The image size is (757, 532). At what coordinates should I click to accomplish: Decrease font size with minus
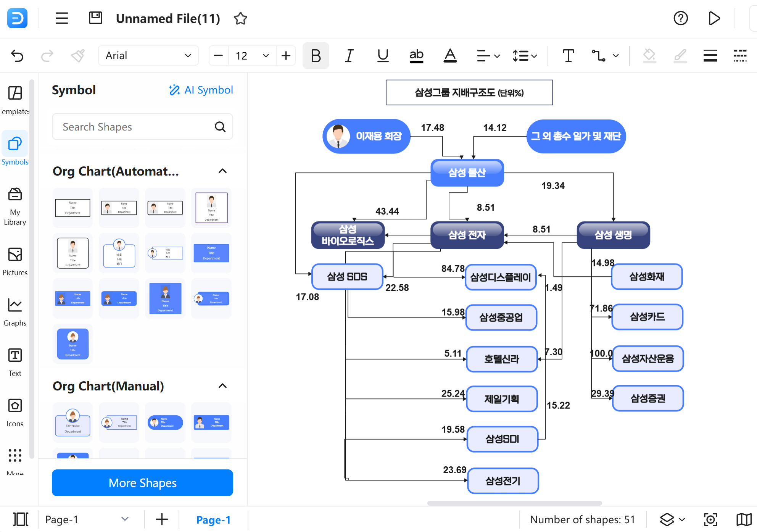pyautogui.click(x=218, y=56)
